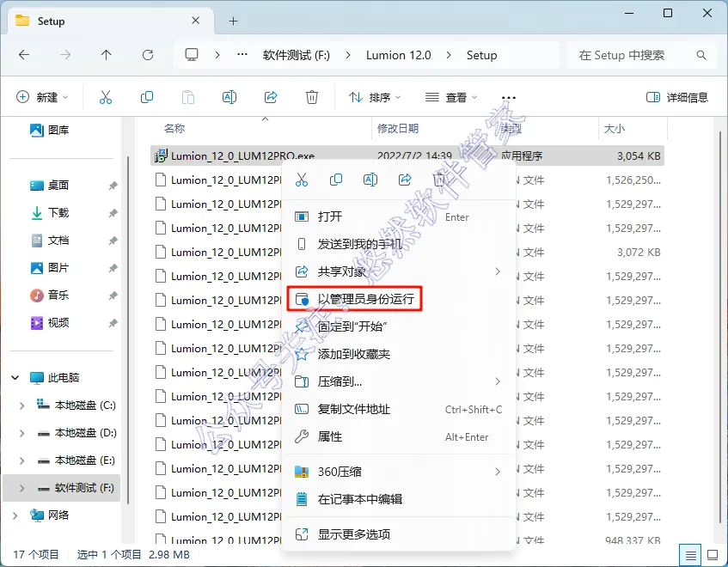
Task: Expand the local disk E: node
Action: click(x=21, y=460)
